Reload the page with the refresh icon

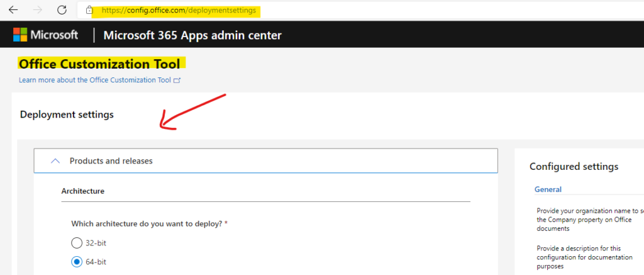point(62,10)
